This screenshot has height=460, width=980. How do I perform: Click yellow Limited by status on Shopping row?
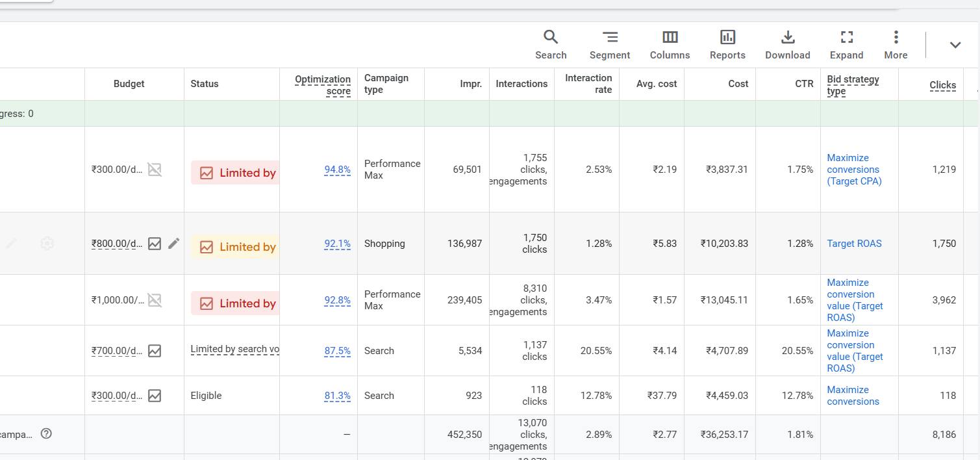click(236, 247)
